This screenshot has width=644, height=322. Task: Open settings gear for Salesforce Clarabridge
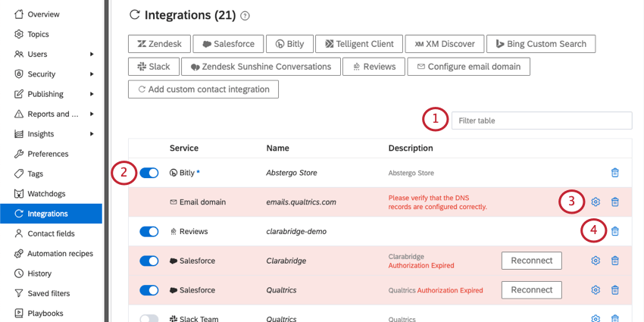596,261
